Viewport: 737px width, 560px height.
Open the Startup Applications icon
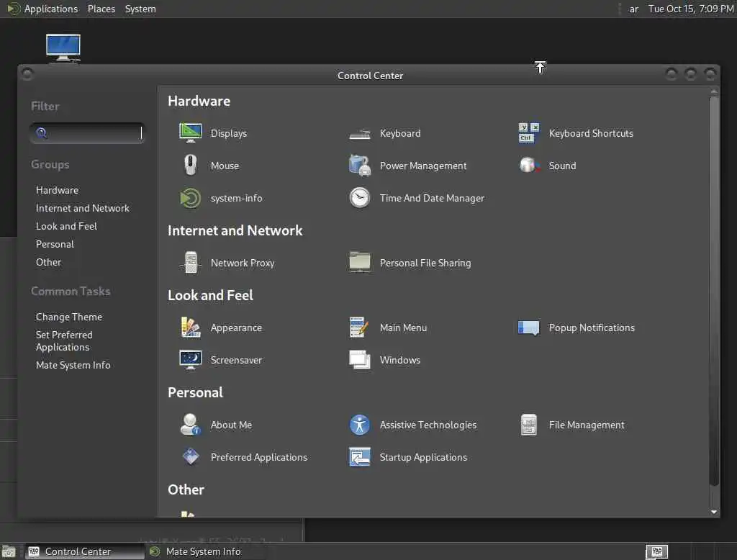pos(360,457)
